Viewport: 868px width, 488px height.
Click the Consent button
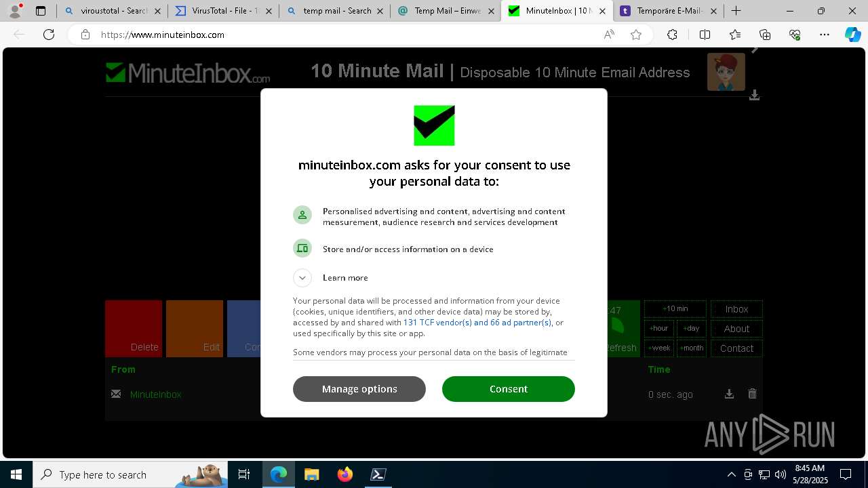click(x=509, y=389)
